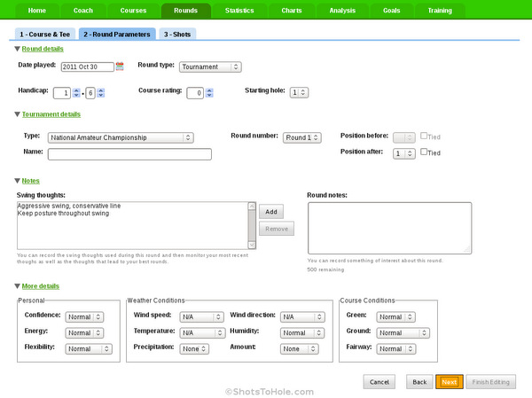Open the Coach menu
Screen dimensions: 532x398
[x=83, y=11]
